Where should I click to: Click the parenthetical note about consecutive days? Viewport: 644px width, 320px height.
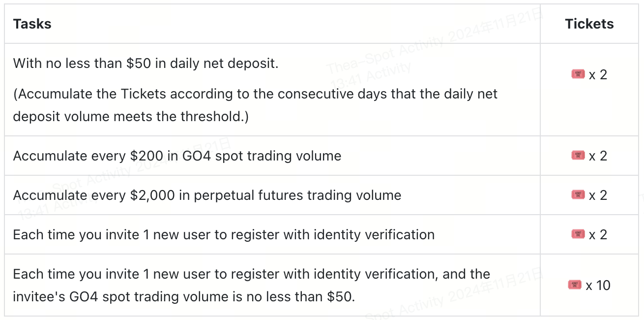[x=255, y=105]
